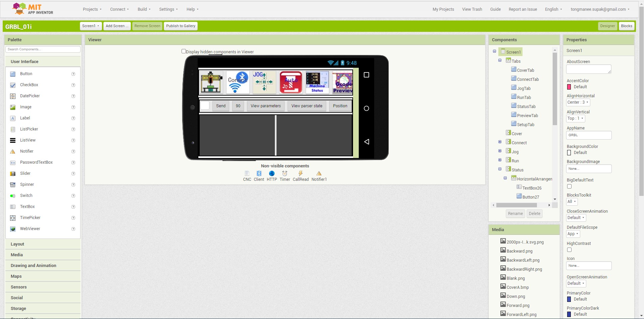The height and width of the screenshot is (319, 644).
Task: Click the PrimaryColor swatch
Action: (569, 299)
